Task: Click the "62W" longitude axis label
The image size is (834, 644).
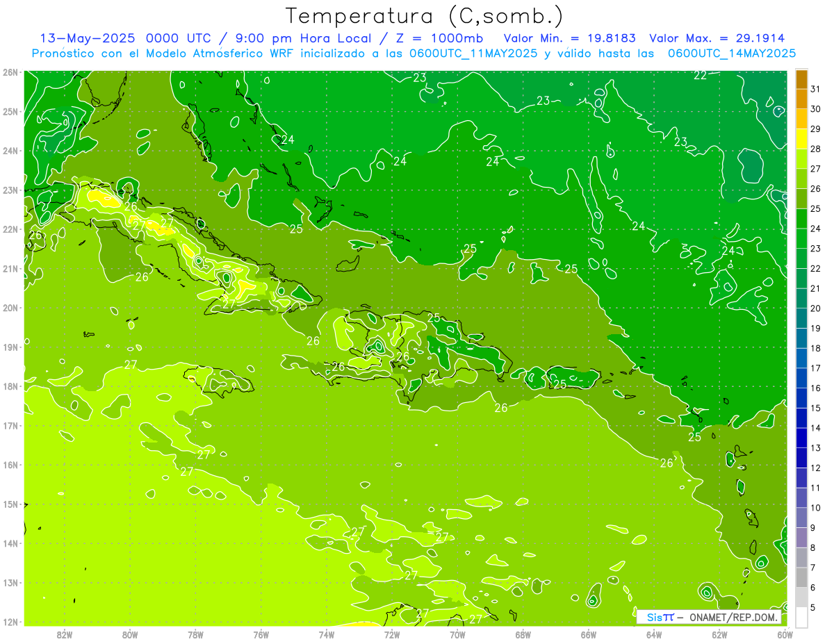Action: [x=719, y=634]
